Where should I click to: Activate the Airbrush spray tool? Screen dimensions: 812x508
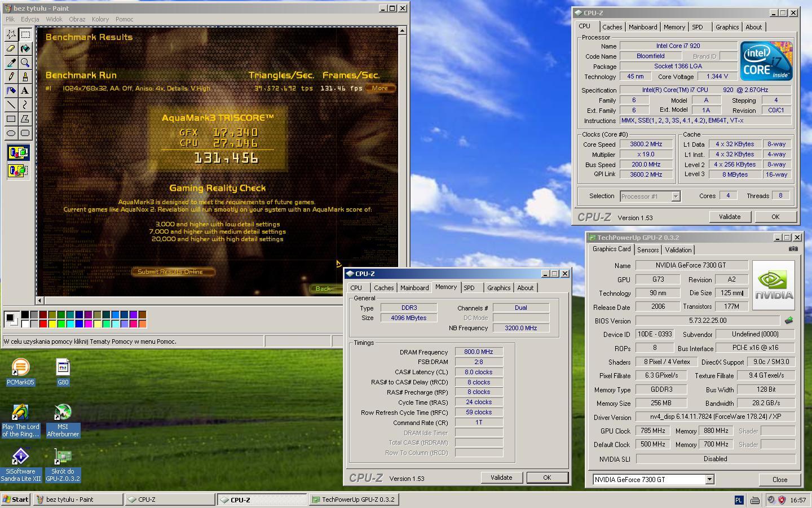pos(11,90)
